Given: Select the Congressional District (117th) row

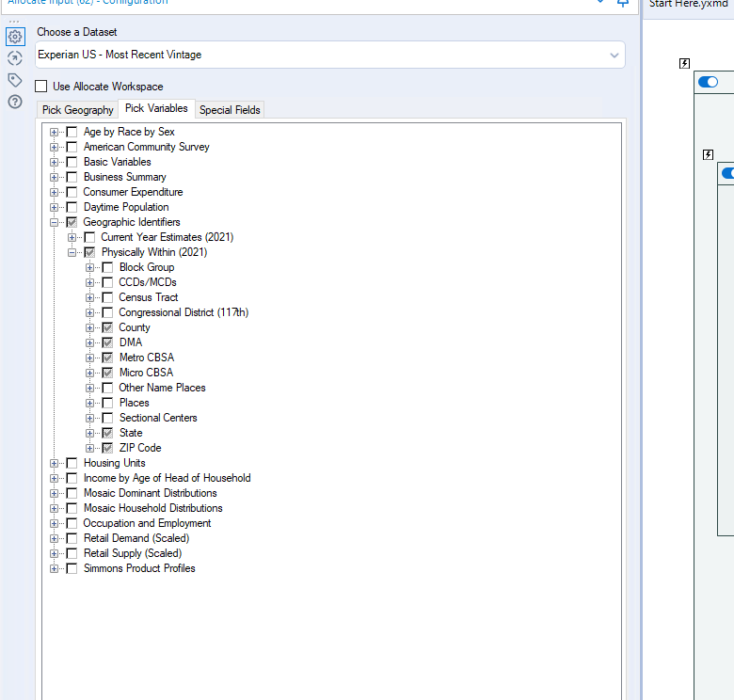Looking at the screenshot, I should pyautogui.click(x=183, y=312).
